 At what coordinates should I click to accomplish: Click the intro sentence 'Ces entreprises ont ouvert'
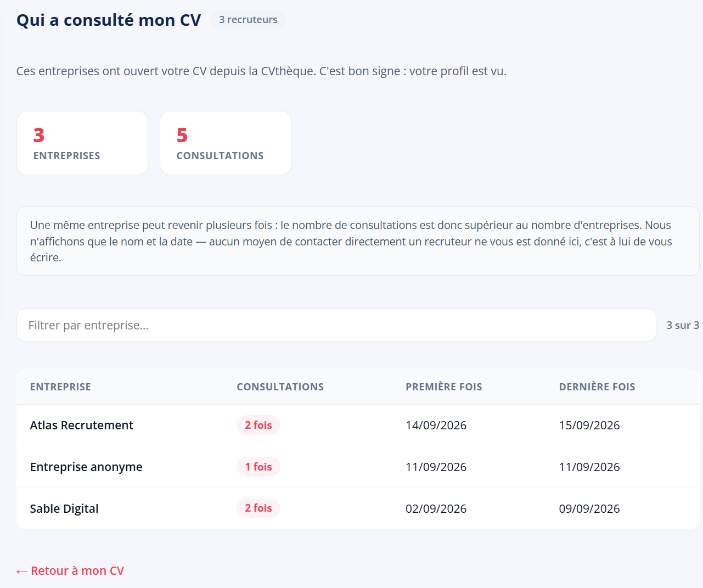click(x=261, y=71)
